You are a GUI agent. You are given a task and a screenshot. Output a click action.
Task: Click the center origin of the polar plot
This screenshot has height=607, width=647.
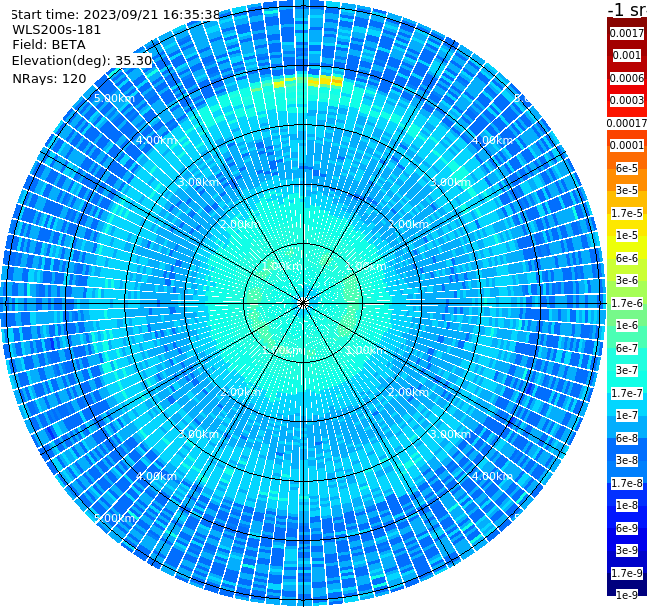(303, 303)
